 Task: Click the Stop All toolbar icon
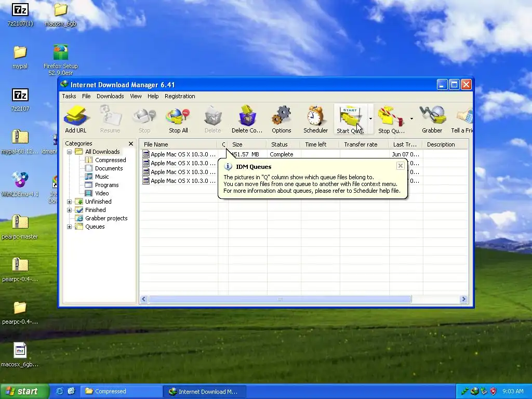point(178,119)
